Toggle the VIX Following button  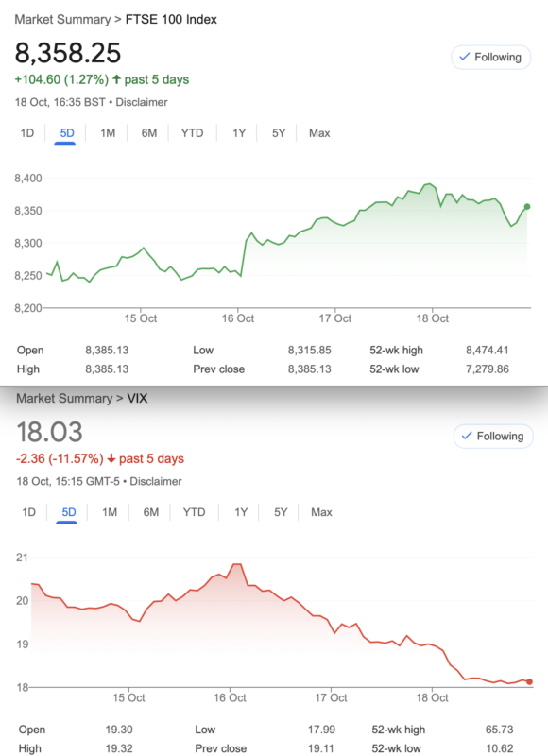pyautogui.click(x=493, y=437)
